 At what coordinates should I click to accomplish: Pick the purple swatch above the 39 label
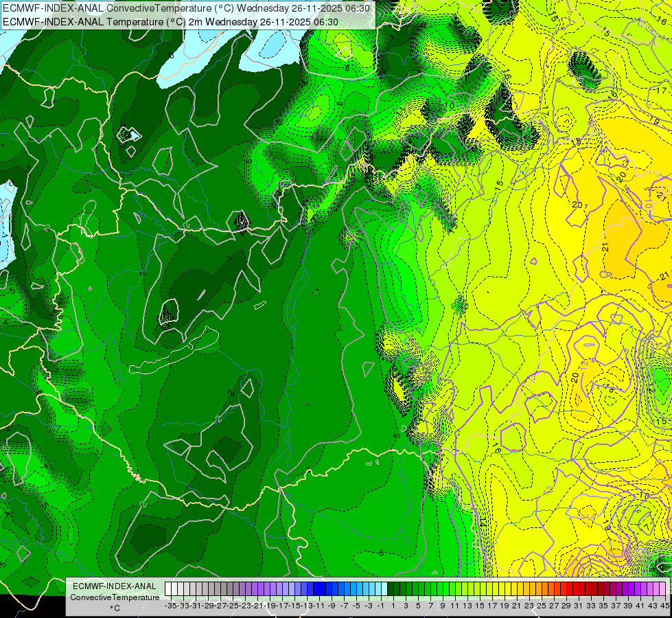point(632,588)
